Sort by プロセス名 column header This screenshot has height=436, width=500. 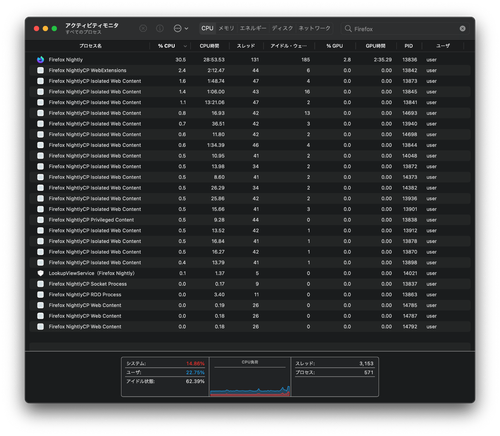pos(90,46)
